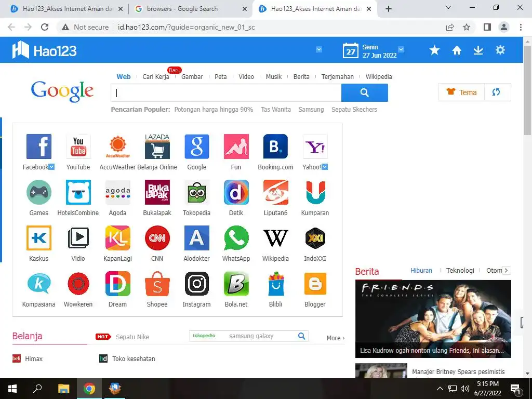The width and height of the screenshot is (532, 399).
Task: Open the AccuWeather icon
Action: click(x=118, y=147)
